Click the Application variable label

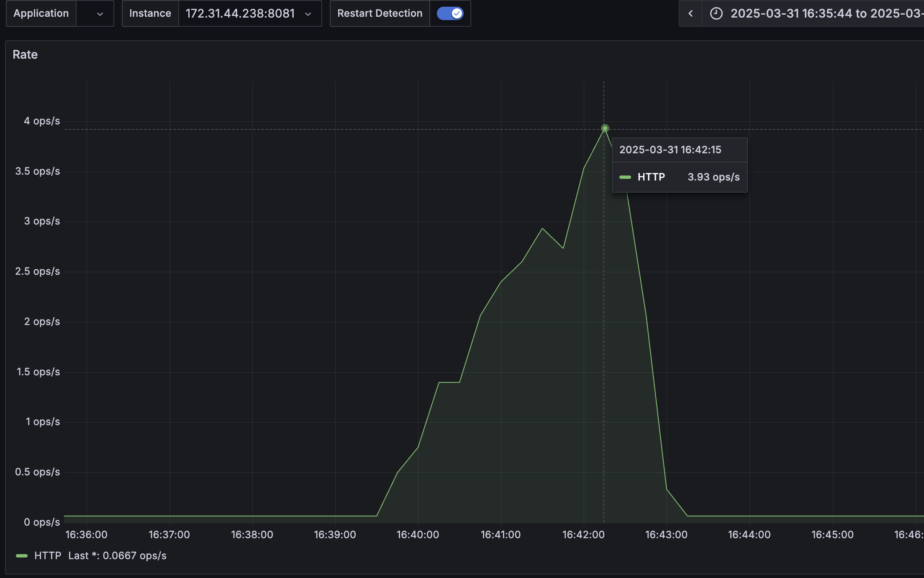coord(41,13)
